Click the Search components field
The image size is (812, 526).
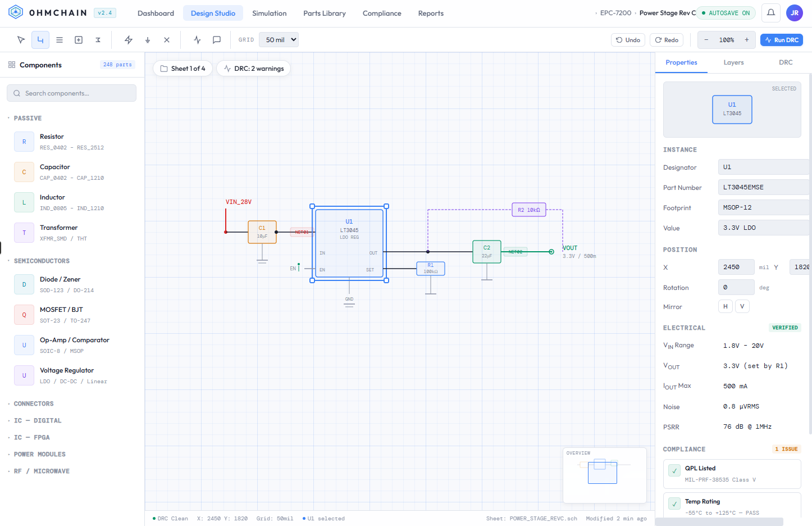(71, 93)
